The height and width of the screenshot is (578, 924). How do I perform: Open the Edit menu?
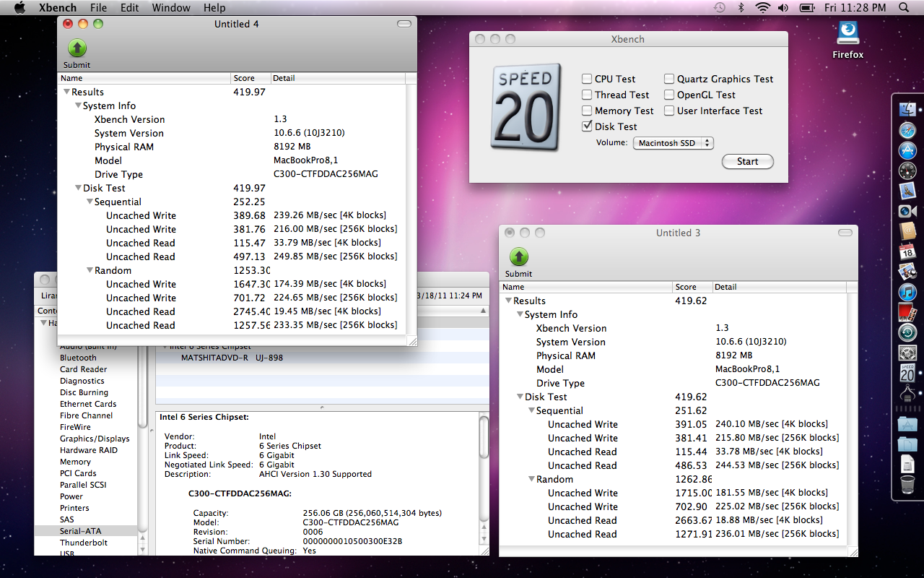[130, 7]
